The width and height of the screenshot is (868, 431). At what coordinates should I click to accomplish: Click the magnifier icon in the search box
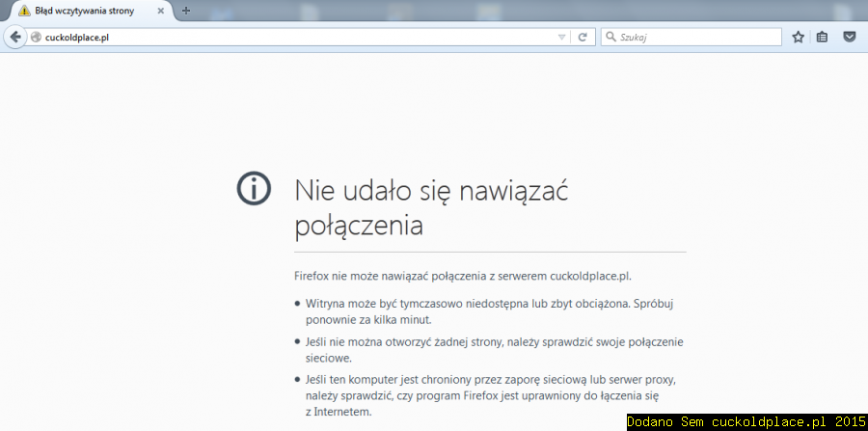click(x=611, y=37)
